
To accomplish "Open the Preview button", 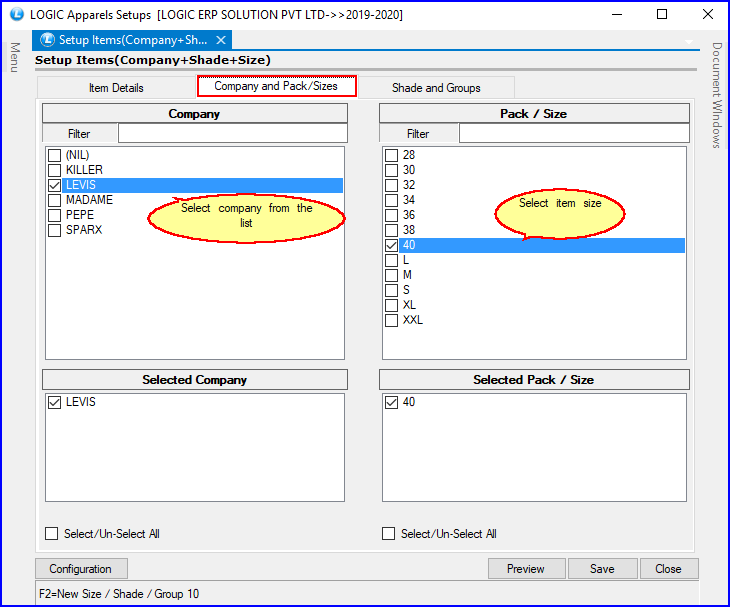I will (525, 569).
